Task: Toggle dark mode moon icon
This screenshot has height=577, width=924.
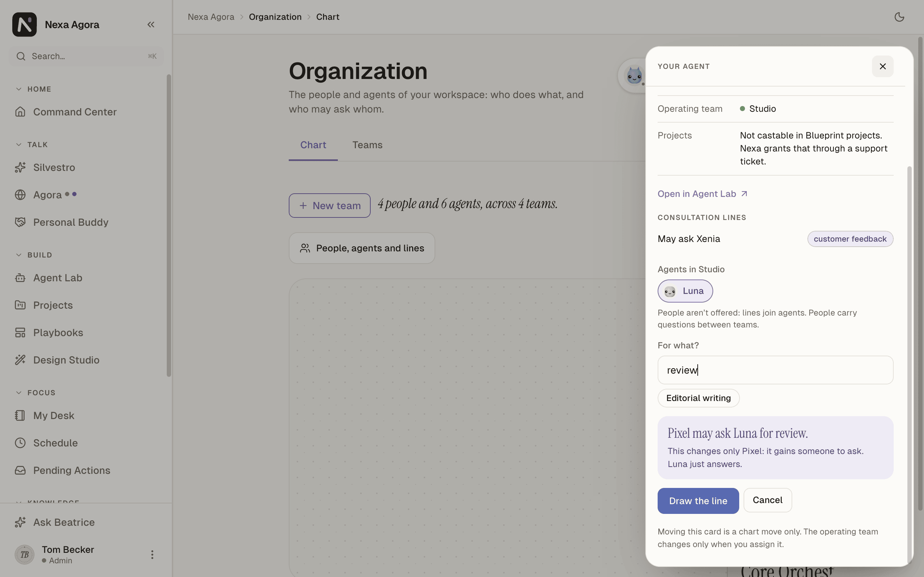Action: point(899,17)
